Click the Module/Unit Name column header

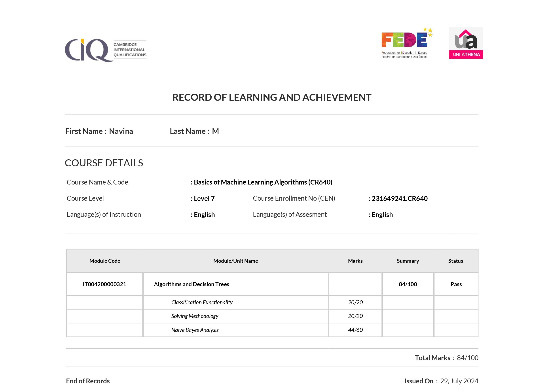(x=235, y=261)
